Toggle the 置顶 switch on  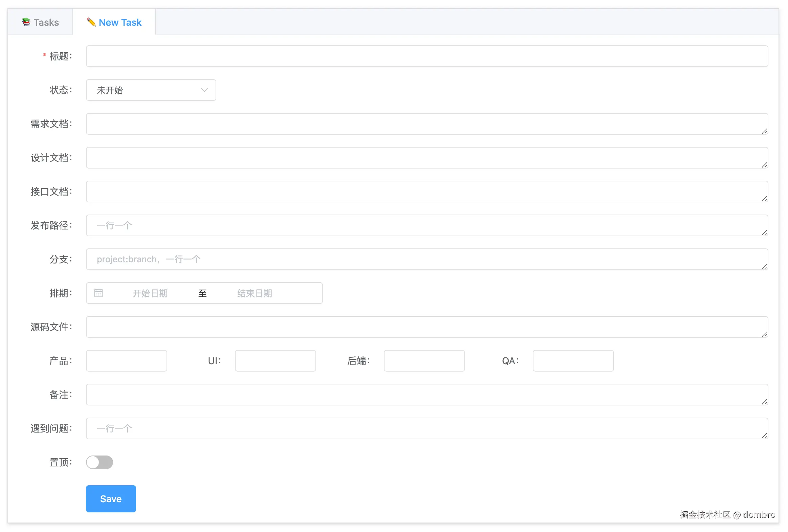coord(100,462)
